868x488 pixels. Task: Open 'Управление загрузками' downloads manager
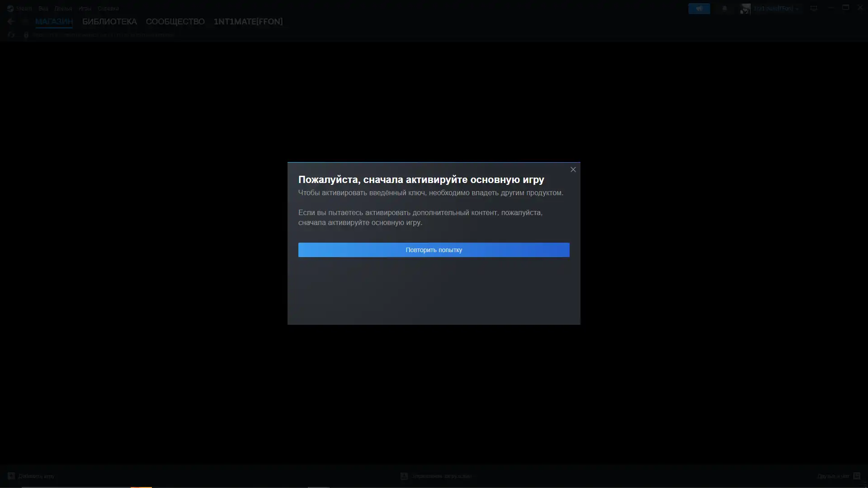coord(442,476)
